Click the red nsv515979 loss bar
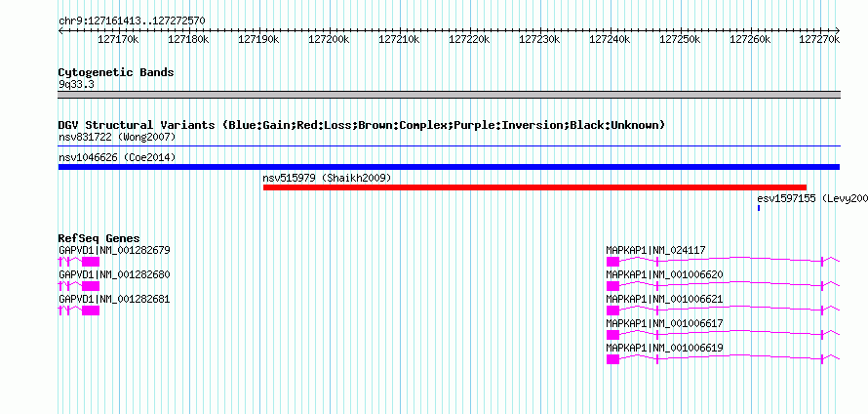868x414 pixels. coord(534,187)
